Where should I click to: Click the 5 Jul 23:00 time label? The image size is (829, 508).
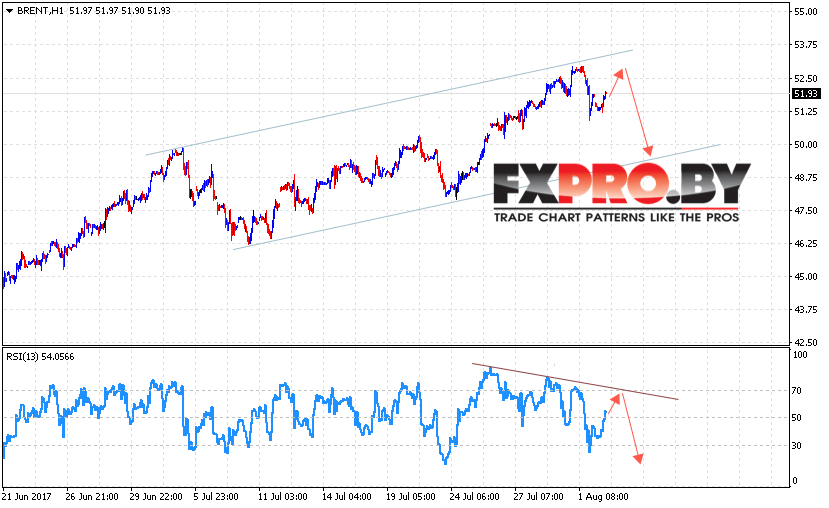(216, 497)
